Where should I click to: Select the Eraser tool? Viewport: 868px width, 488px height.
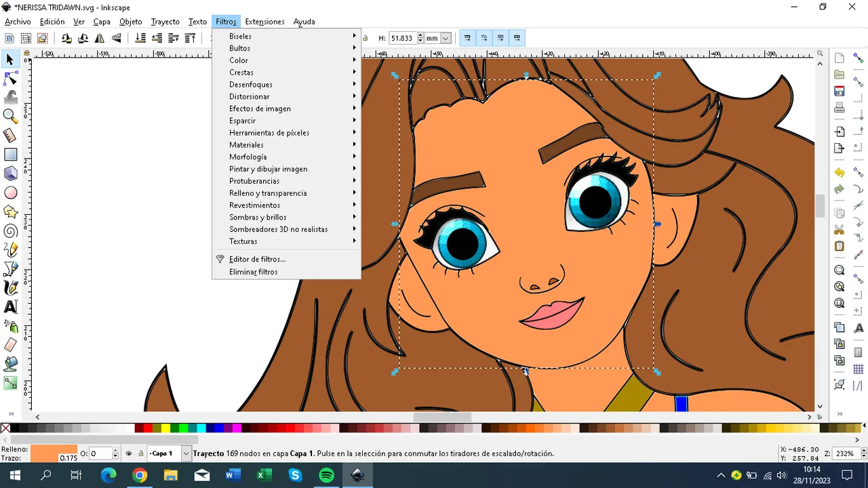click(x=10, y=345)
